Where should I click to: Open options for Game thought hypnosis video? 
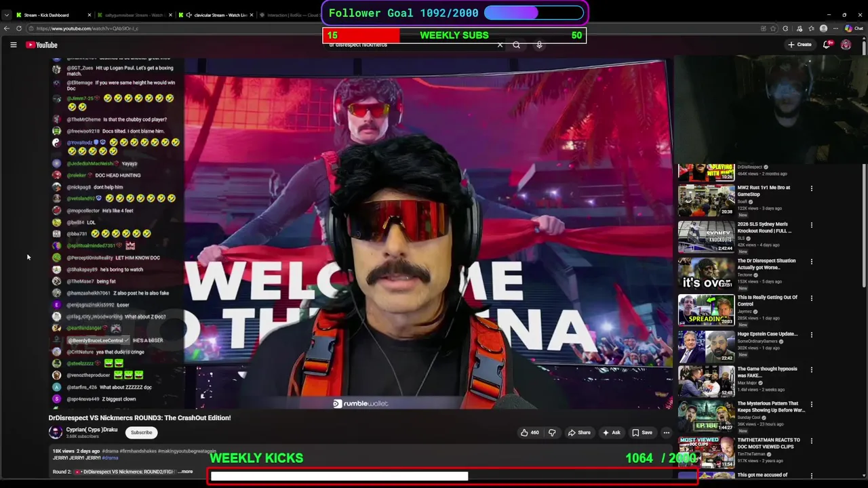tap(811, 370)
